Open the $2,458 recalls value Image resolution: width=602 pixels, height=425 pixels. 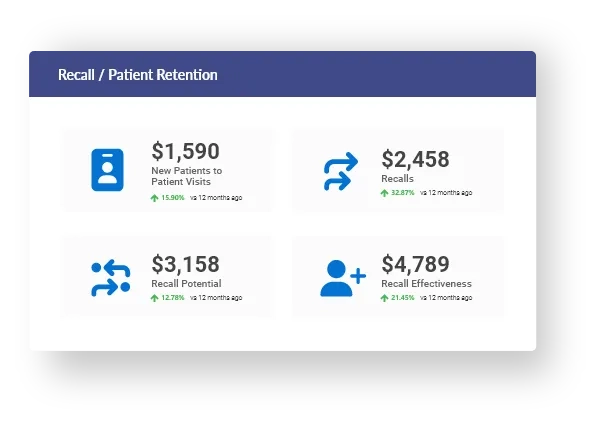[415, 159]
